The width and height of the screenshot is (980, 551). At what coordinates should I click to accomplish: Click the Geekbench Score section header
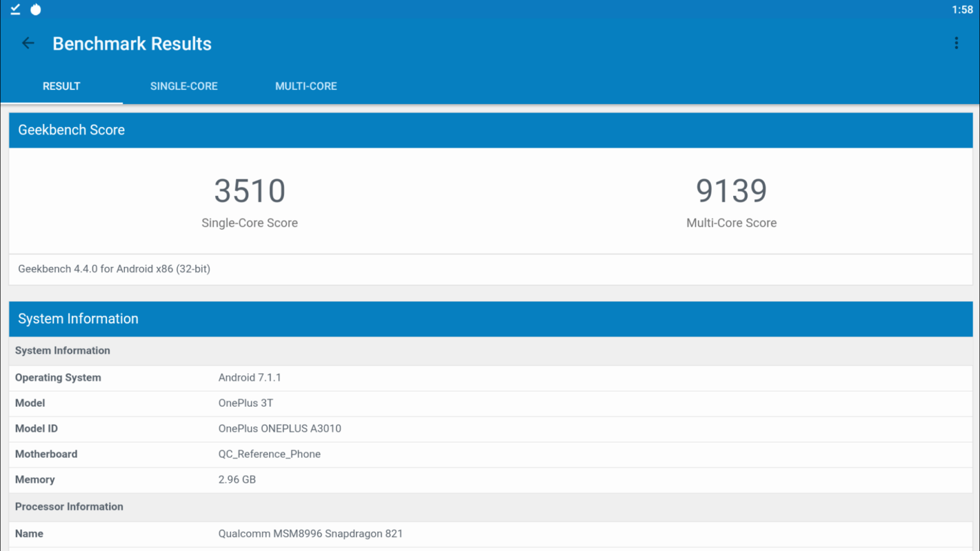click(490, 130)
